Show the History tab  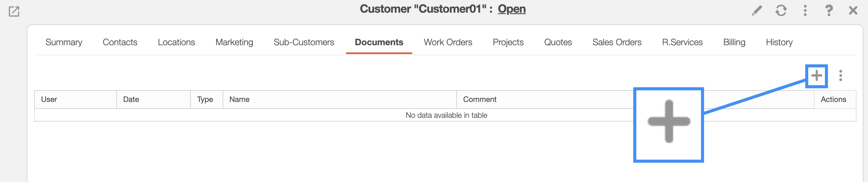(x=779, y=42)
